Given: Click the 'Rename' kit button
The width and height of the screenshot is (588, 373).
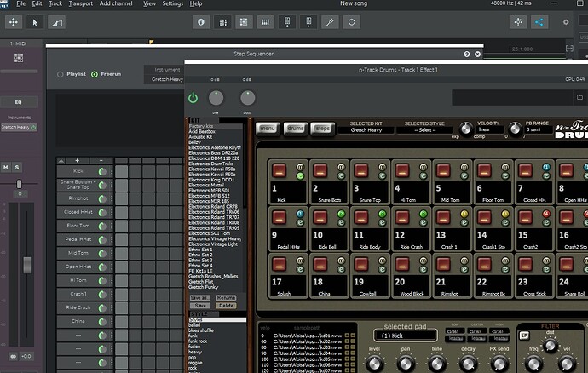Looking at the screenshot, I should pyautogui.click(x=226, y=298).
